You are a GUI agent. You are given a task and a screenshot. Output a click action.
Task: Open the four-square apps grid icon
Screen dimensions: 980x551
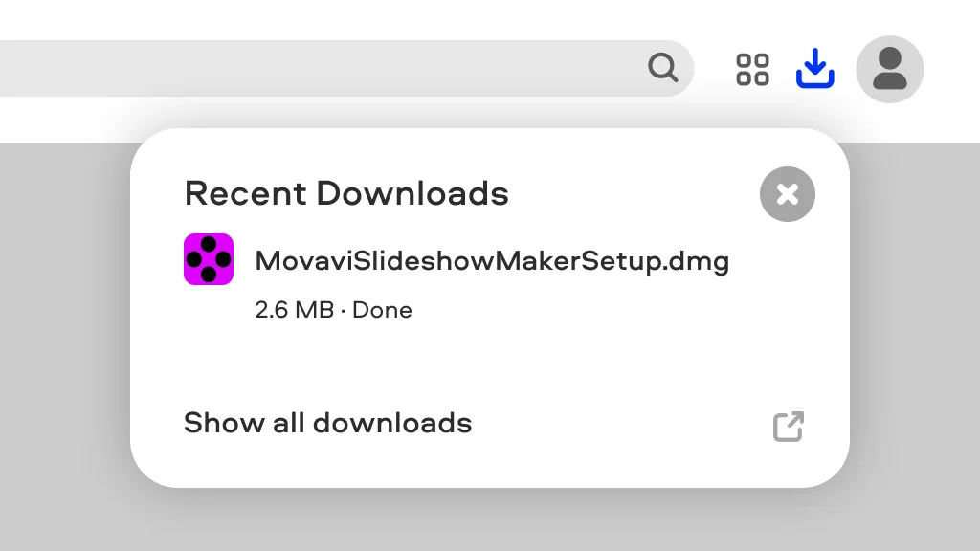[752, 69]
